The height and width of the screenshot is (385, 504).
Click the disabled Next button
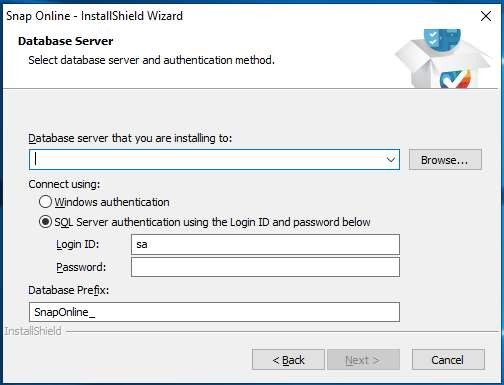click(x=363, y=360)
